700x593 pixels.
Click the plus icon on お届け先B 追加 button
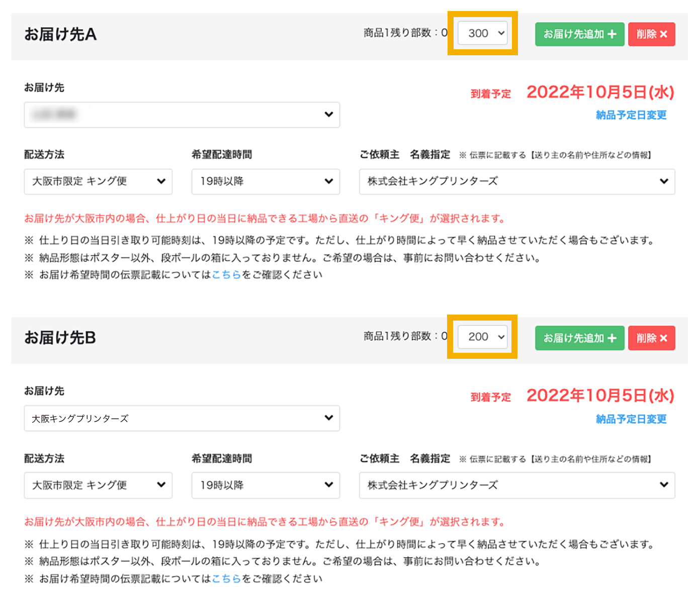pyautogui.click(x=612, y=338)
